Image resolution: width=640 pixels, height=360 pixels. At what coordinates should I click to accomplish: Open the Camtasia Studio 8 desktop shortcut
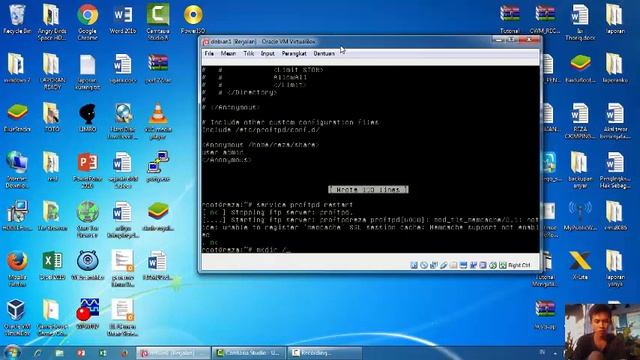[158, 22]
